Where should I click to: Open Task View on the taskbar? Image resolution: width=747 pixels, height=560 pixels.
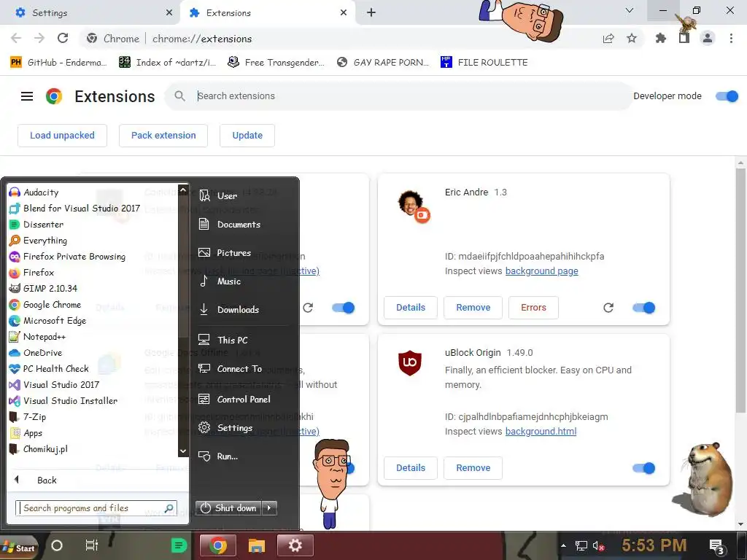91,545
